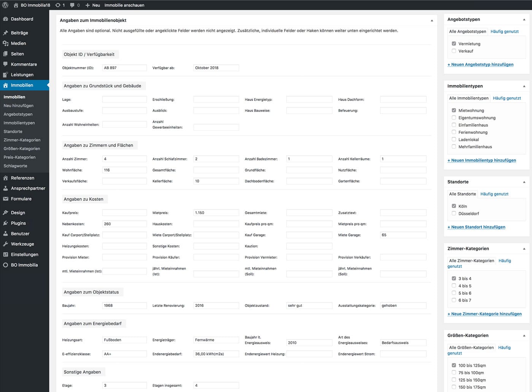Click the Design paintbrush icon
532x392 pixels.
(5, 213)
